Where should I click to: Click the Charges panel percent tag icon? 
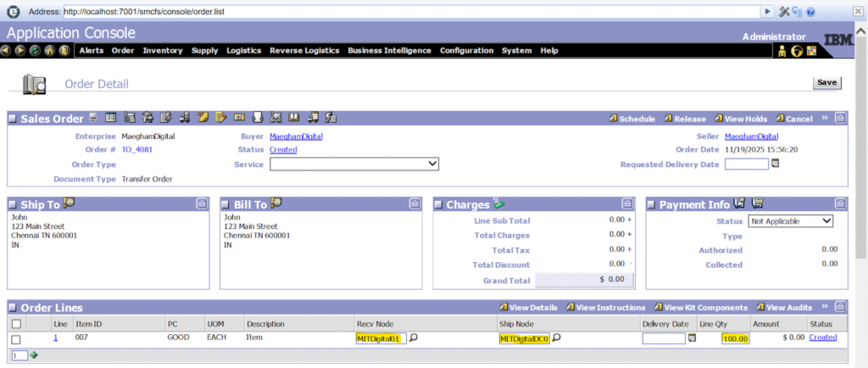point(499,204)
